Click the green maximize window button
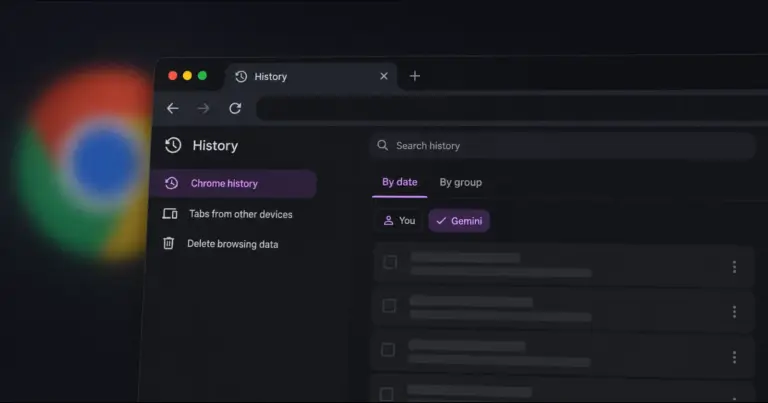 coord(202,75)
